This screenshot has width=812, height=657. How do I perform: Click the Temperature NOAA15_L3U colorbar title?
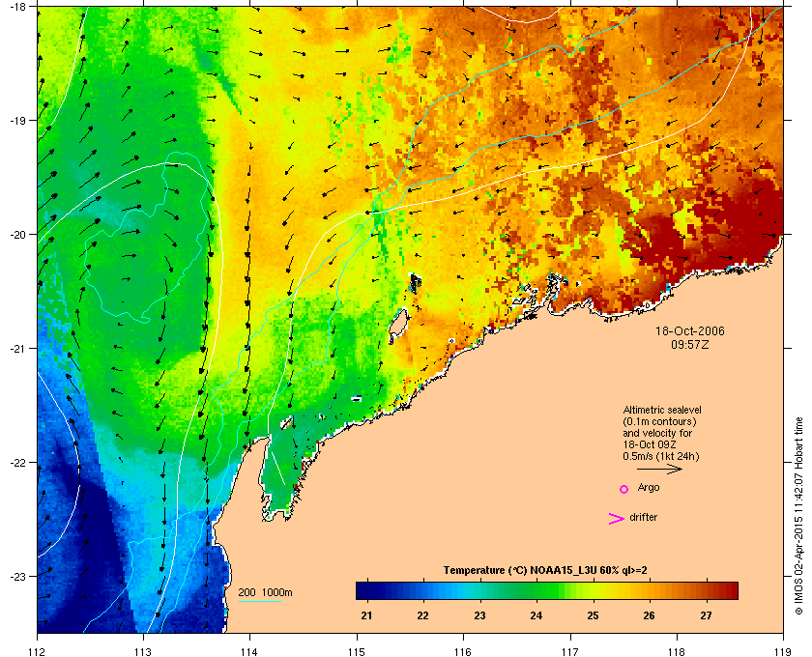click(x=545, y=571)
